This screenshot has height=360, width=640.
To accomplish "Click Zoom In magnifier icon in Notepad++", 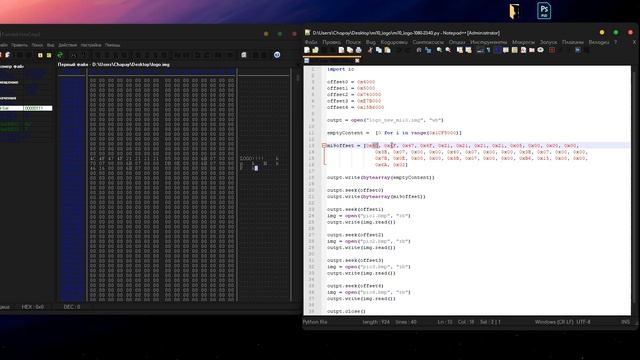I will [439, 50].
